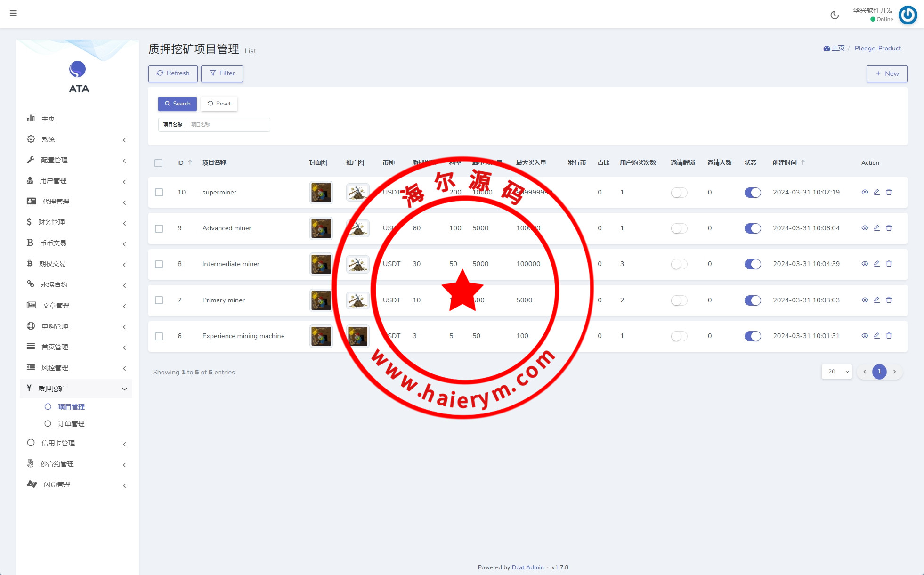View Intermediate miner via eye icon
The height and width of the screenshot is (575, 924).
pos(865,264)
